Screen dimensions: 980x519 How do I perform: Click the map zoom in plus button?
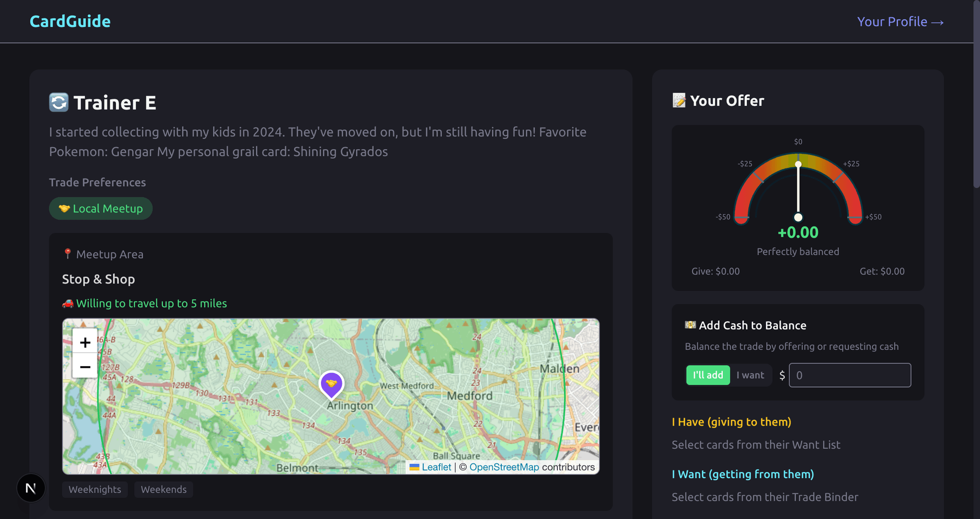[x=85, y=342]
